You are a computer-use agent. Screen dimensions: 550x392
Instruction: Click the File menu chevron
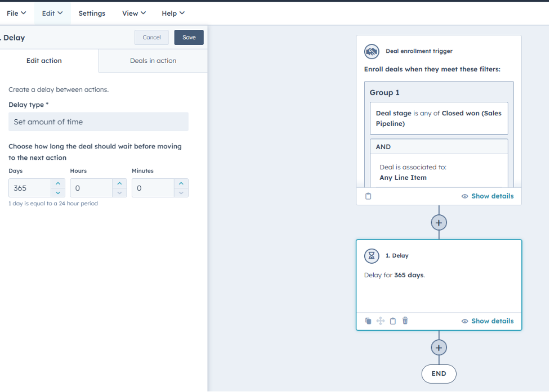coord(24,13)
